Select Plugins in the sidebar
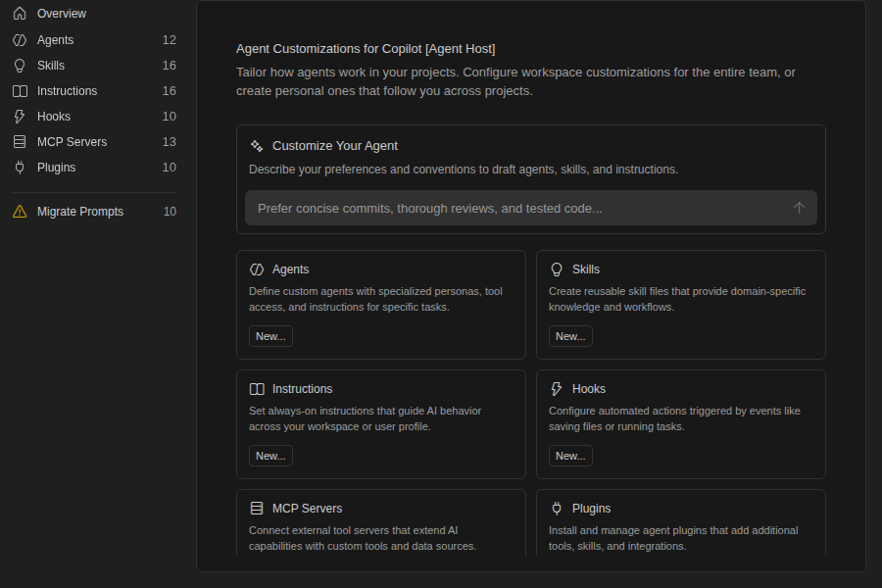882x588 pixels. 94,168
